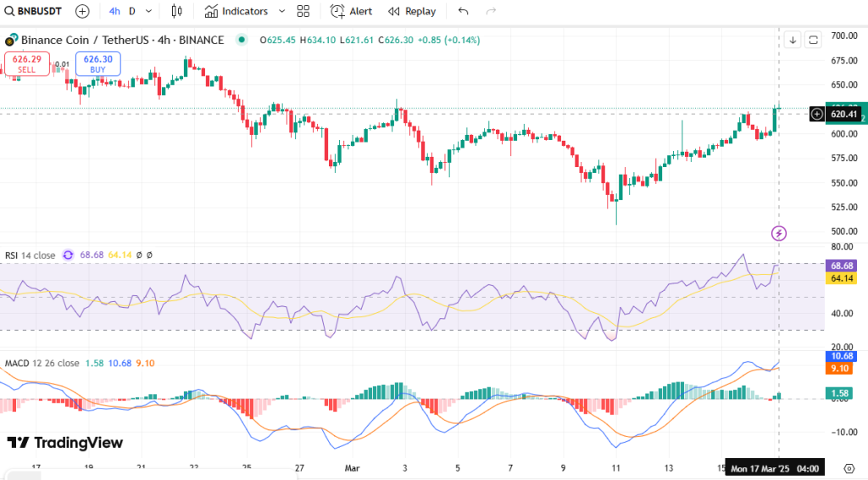Viewport: 868px width, 480px height.
Task: Click the orange 9.10 signal scale label
Action: coord(840,369)
